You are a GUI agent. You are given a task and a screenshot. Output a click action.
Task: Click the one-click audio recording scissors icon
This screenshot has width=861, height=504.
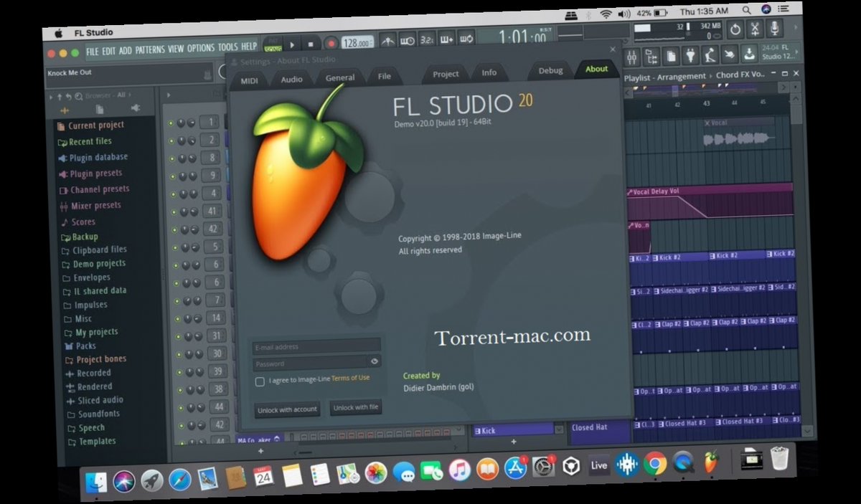(755, 29)
